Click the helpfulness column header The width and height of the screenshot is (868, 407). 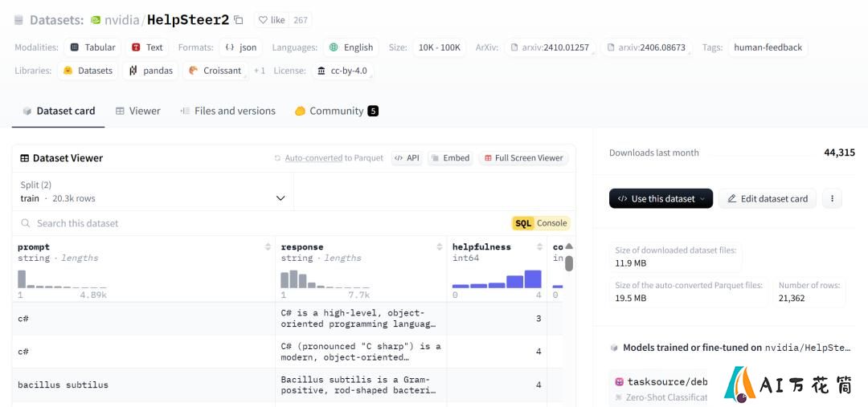coord(481,247)
